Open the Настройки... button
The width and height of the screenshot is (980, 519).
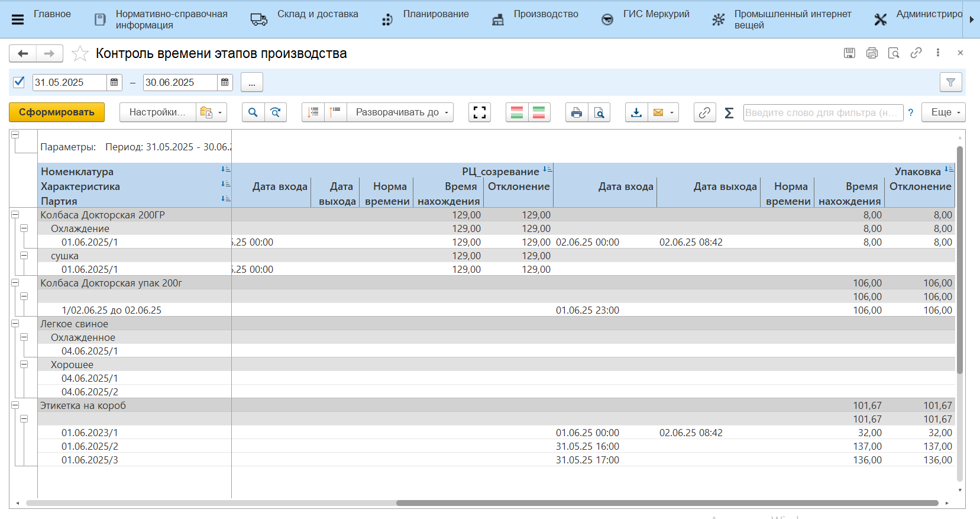(157, 112)
